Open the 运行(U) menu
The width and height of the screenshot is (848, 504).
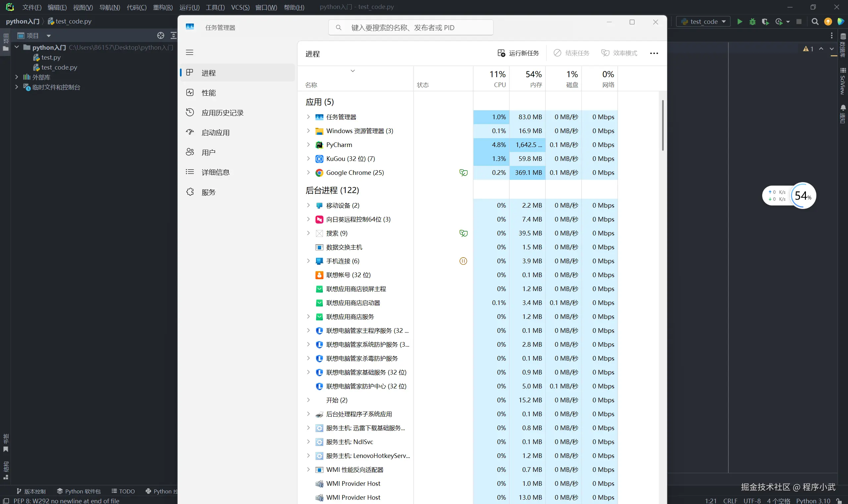tap(189, 7)
